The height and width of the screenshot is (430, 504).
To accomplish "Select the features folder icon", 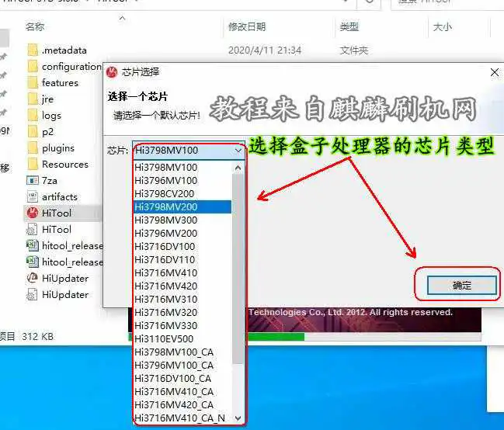I will coord(33,83).
